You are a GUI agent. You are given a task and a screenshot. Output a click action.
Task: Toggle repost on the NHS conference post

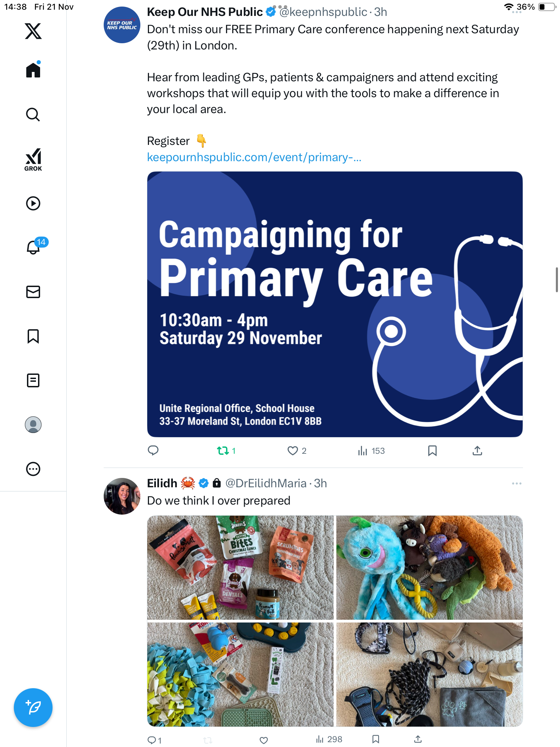click(223, 451)
